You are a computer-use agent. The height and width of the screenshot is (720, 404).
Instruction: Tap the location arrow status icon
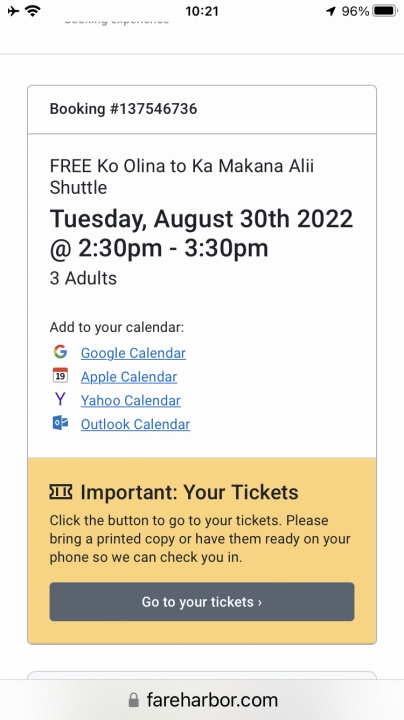pos(331,11)
